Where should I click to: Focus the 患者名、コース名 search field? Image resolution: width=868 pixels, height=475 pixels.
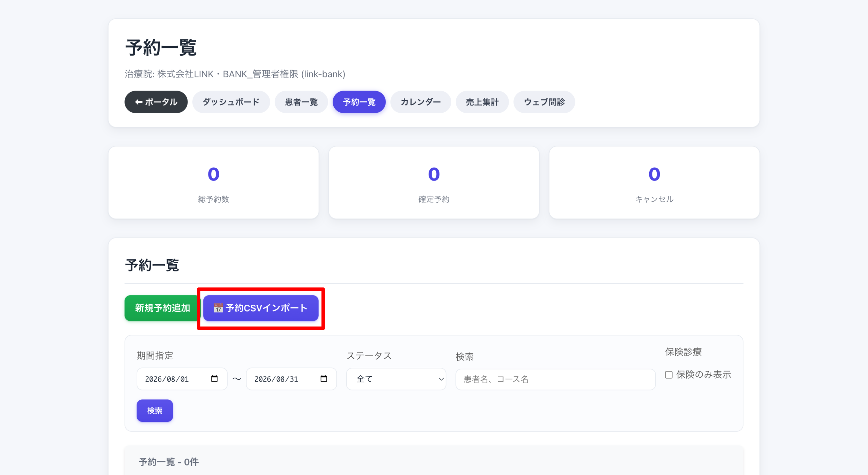[555, 379]
